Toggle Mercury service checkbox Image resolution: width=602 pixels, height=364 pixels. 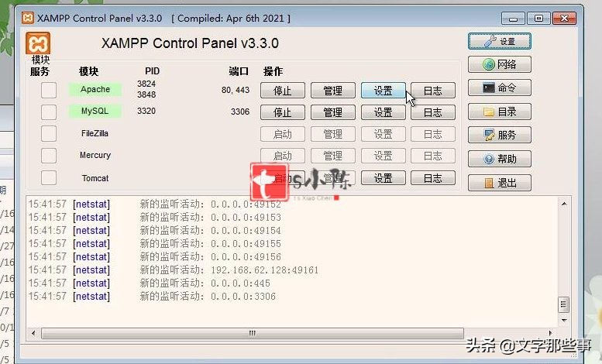coord(49,156)
